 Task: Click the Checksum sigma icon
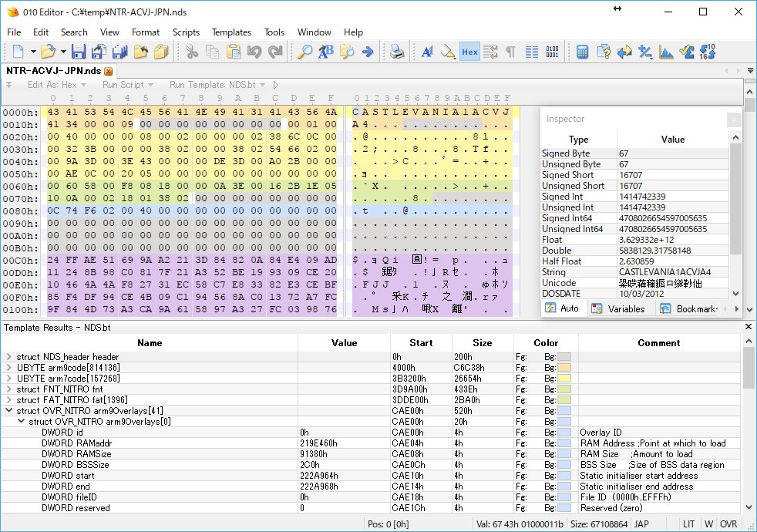(687, 52)
